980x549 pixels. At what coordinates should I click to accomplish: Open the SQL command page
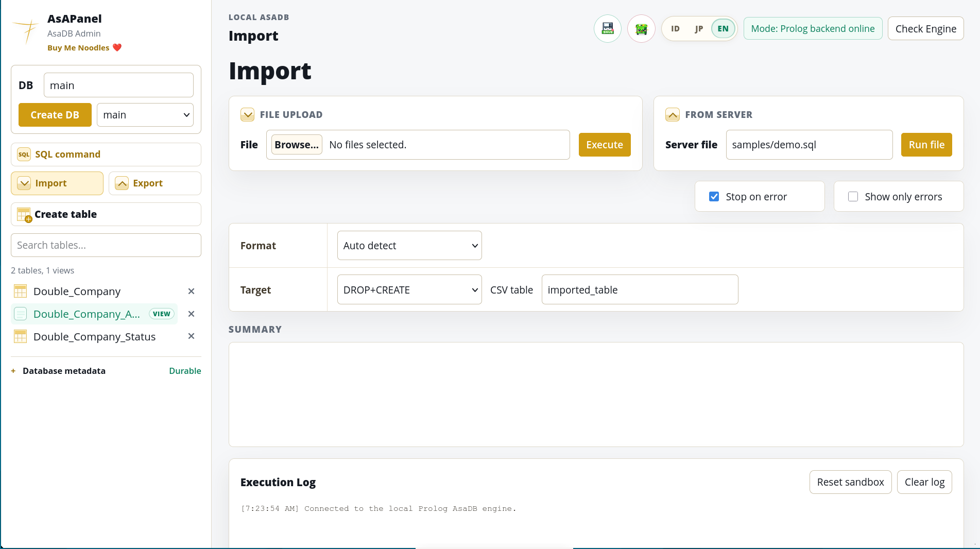click(106, 155)
